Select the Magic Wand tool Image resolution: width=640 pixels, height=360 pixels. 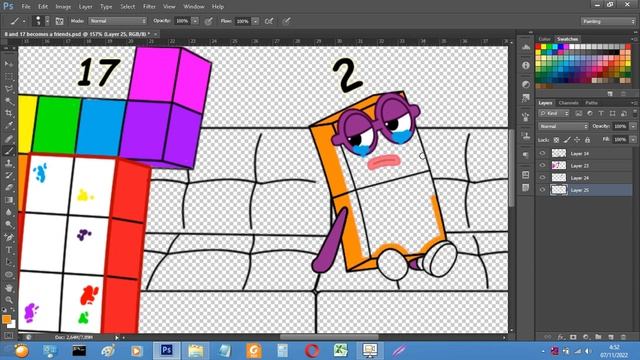9,101
